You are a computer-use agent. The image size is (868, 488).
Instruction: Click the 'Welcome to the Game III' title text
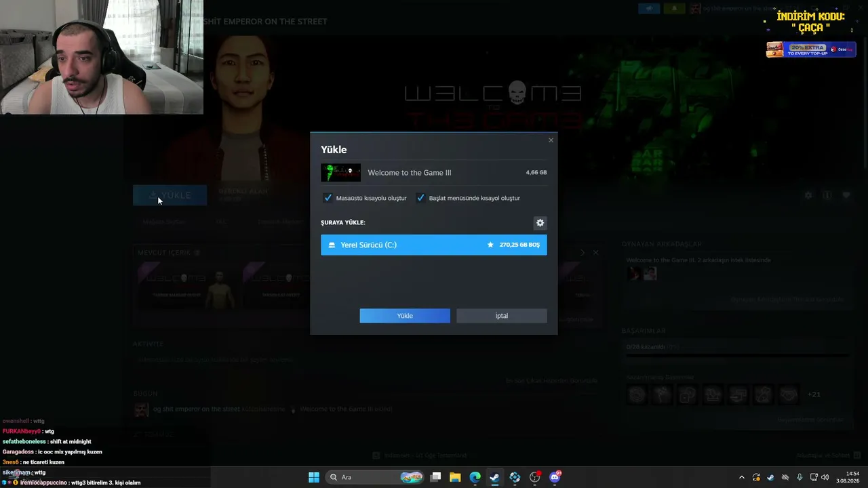point(409,173)
